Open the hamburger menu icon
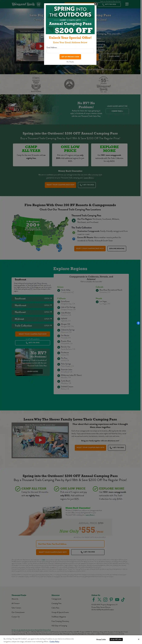 pyautogui.click(x=127, y=4)
